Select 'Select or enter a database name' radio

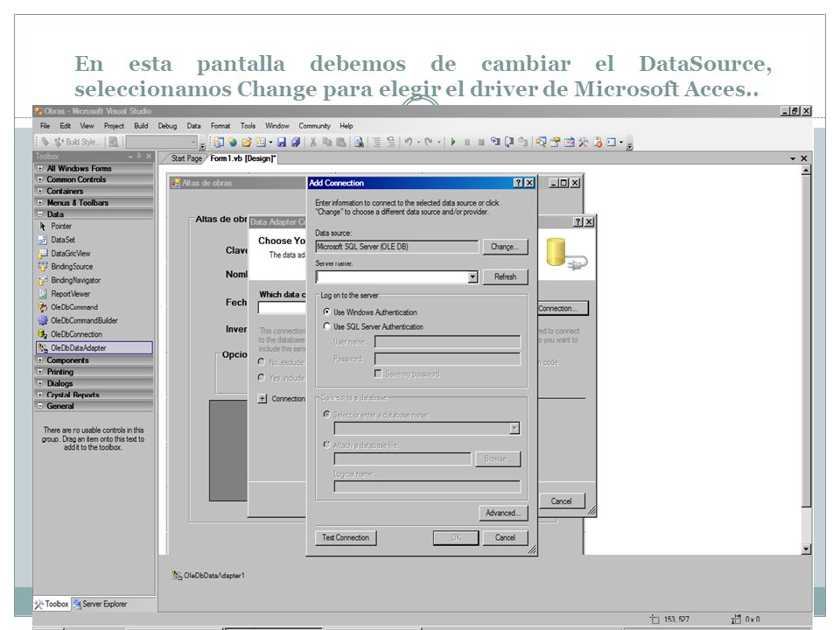(x=326, y=415)
